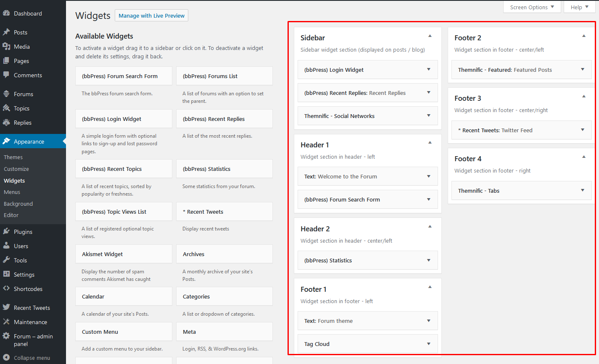Click the Users person icon
Screen dimensions: 599x364
[x=6, y=246]
